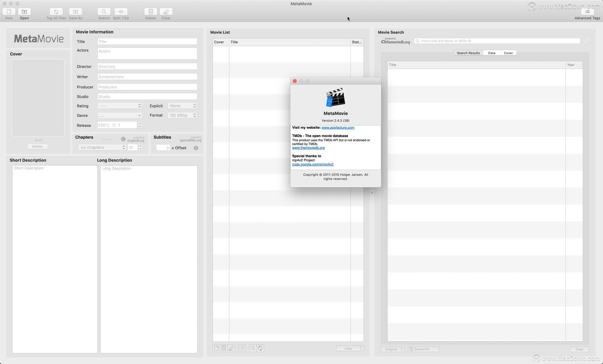The height and width of the screenshot is (364, 603).
Task: Click the Movie Search magnifier icon beside the search field
Action: tap(586, 41)
